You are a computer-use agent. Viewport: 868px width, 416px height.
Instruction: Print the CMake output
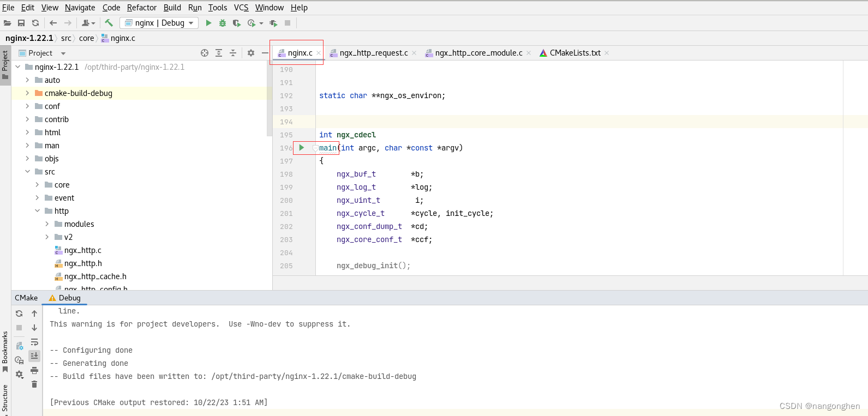[34, 370]
